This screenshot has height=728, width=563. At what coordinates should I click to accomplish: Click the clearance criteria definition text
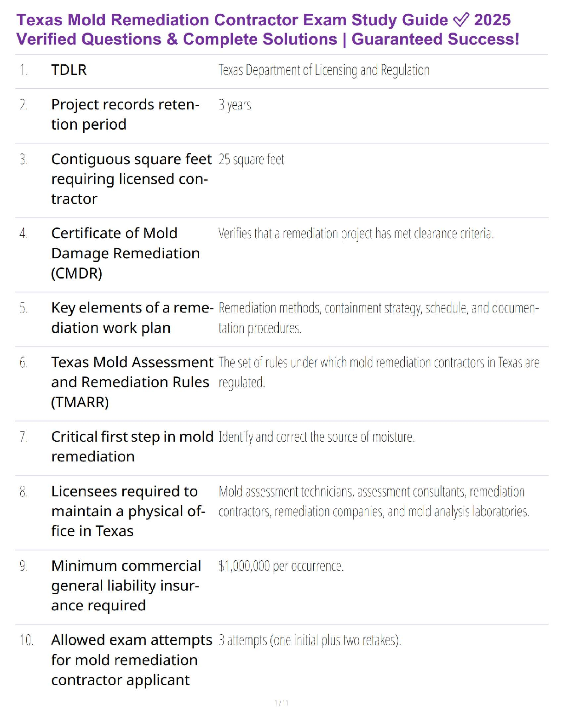356,233
